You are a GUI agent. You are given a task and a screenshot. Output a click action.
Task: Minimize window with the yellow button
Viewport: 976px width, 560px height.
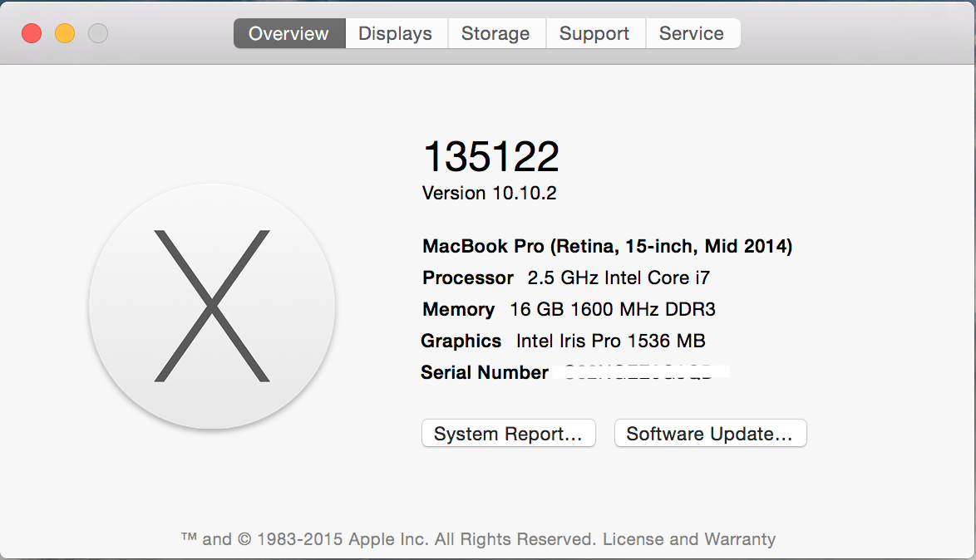(x=65, y=33)
